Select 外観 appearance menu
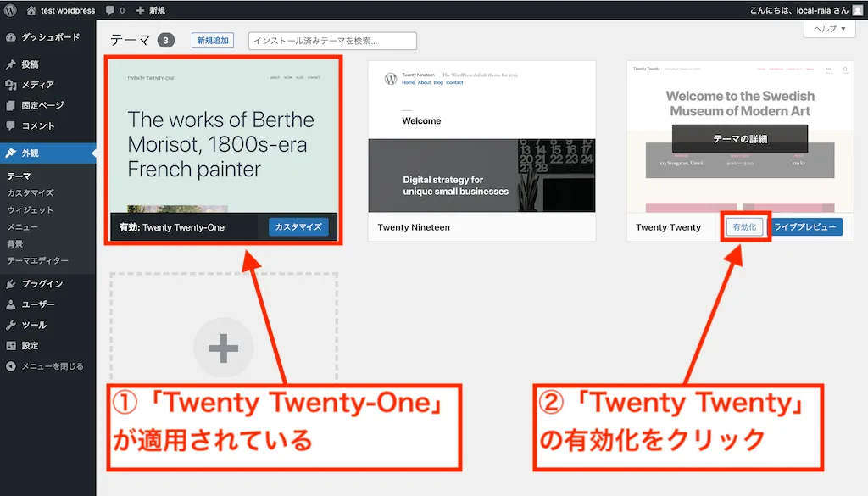This screenshot has height=496, width=868. (48, 153)
